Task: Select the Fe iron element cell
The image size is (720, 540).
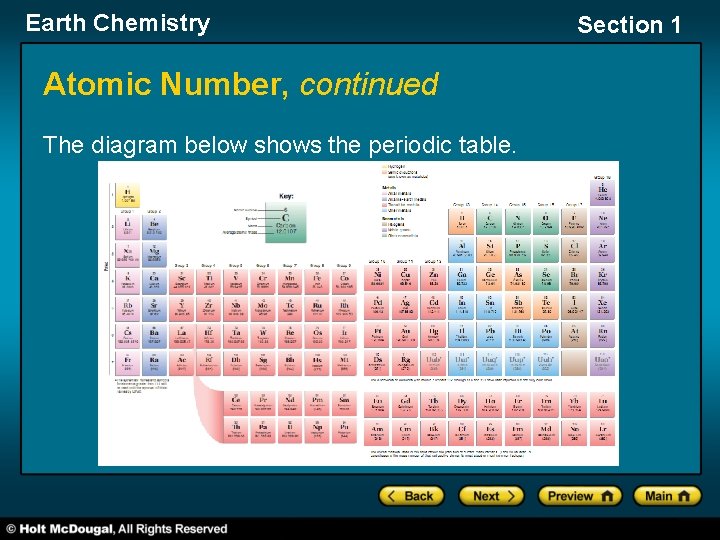Action: click(x=317, y=282)
